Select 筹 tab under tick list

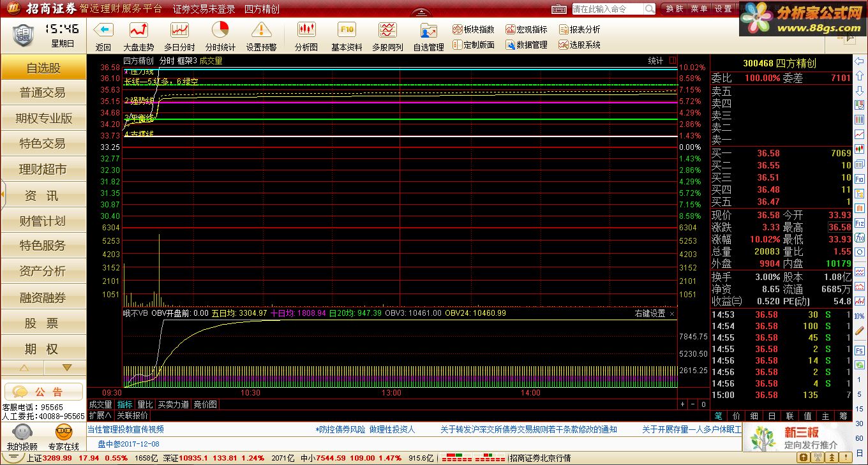[x=843, y=415]
